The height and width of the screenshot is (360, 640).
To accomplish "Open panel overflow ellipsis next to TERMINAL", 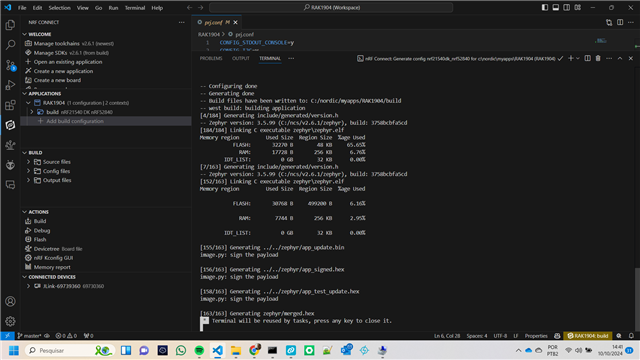I will point(291,58).
